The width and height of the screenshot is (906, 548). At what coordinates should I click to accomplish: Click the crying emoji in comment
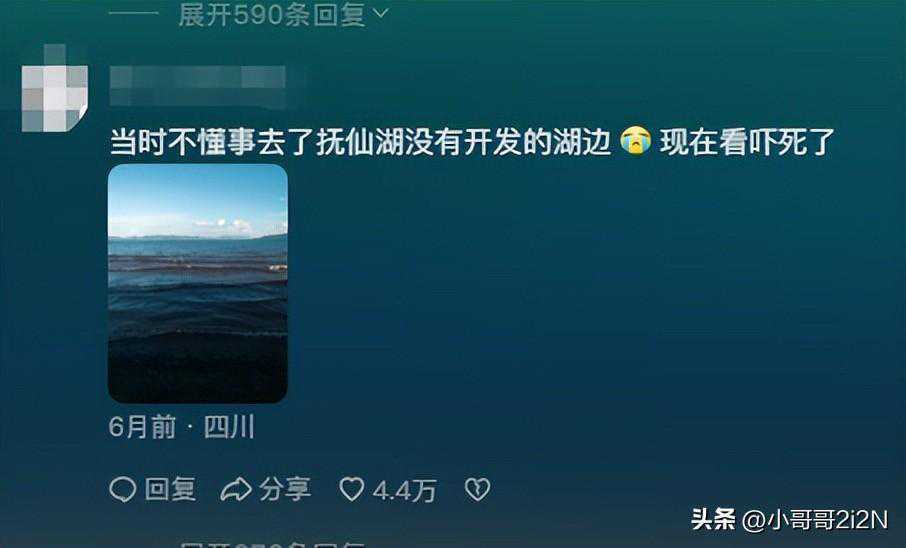pos(636,141)
